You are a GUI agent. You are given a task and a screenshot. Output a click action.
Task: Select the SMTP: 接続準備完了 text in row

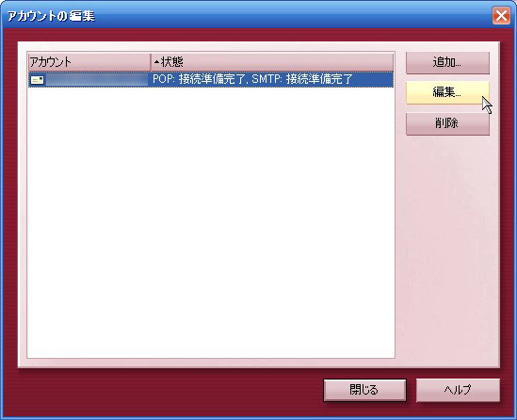[x=302, y=79]
